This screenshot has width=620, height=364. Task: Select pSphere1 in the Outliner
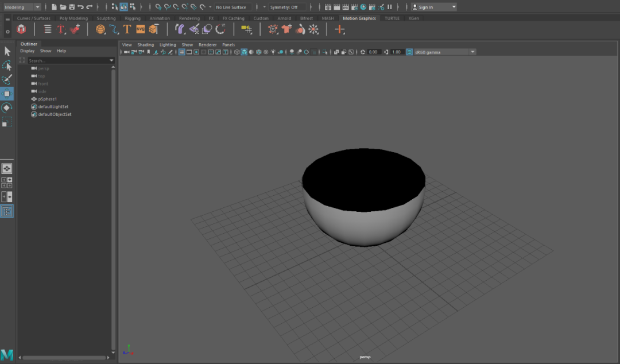pos(48,99)
